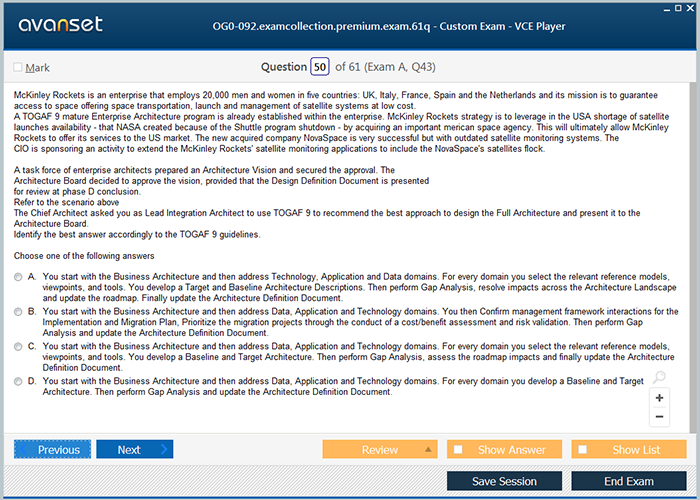Toggle the Show List checkbox

pyautogui.click(x=583, y=450)
